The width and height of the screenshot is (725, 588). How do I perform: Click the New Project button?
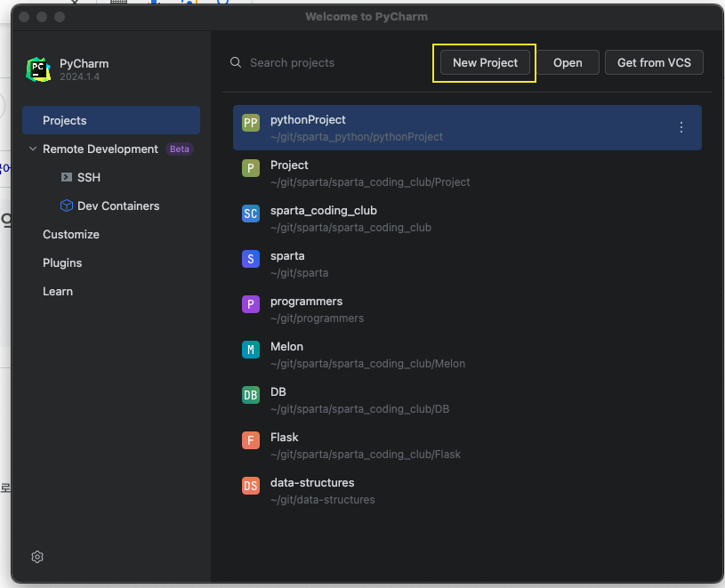click(485, 62)
